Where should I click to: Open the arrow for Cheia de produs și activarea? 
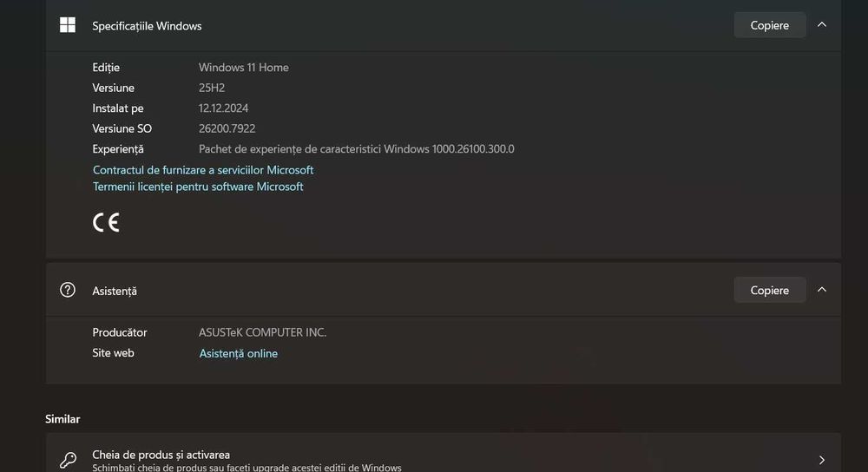pyautogui.click(x=822, y=460)
